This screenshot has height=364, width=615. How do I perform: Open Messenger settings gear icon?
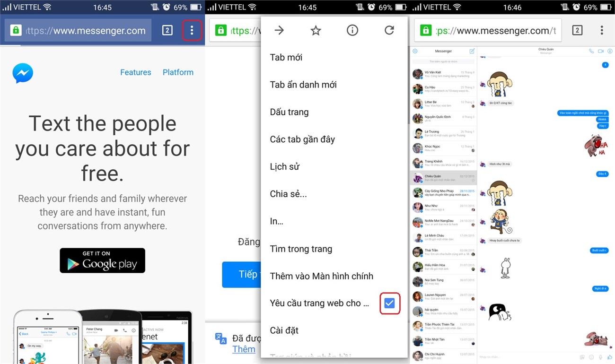(415, 51)
